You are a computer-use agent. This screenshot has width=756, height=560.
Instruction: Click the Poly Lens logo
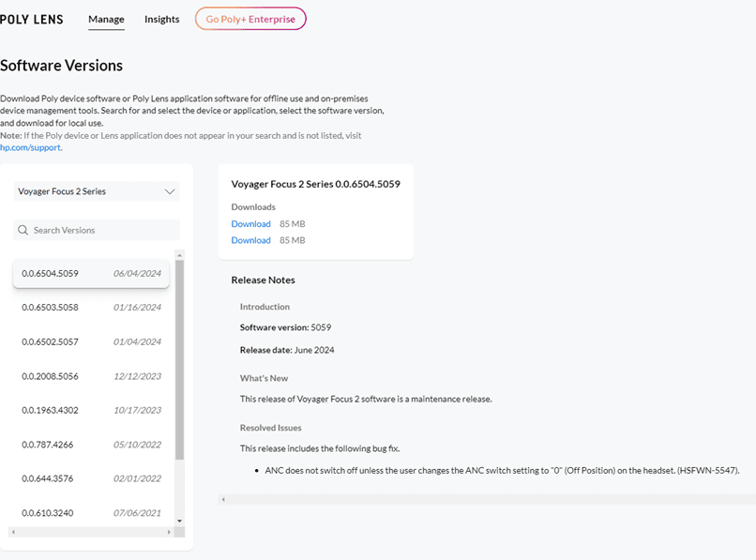point(32,19)
